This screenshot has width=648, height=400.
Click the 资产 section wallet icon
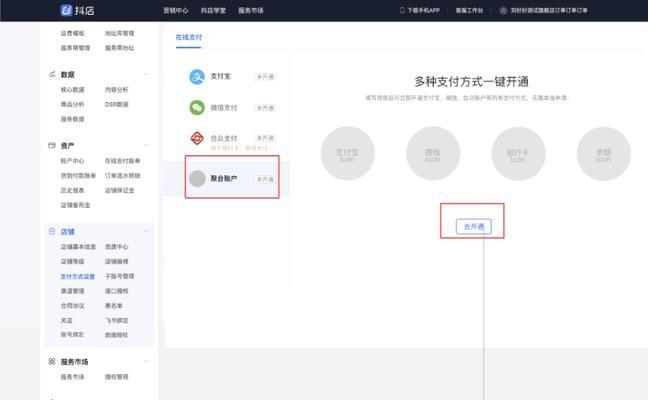click(x=52, y=145)
